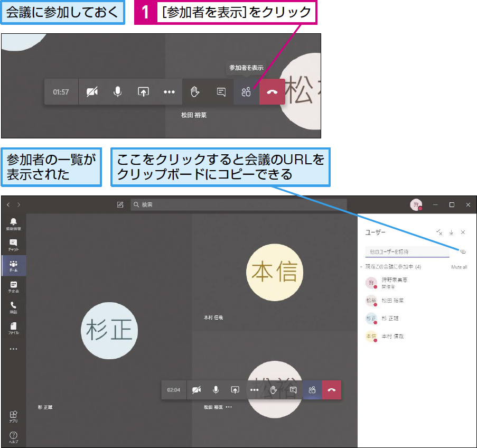
Task: Select the Teams tab in sidebar
Action: (x=13, y=266)
